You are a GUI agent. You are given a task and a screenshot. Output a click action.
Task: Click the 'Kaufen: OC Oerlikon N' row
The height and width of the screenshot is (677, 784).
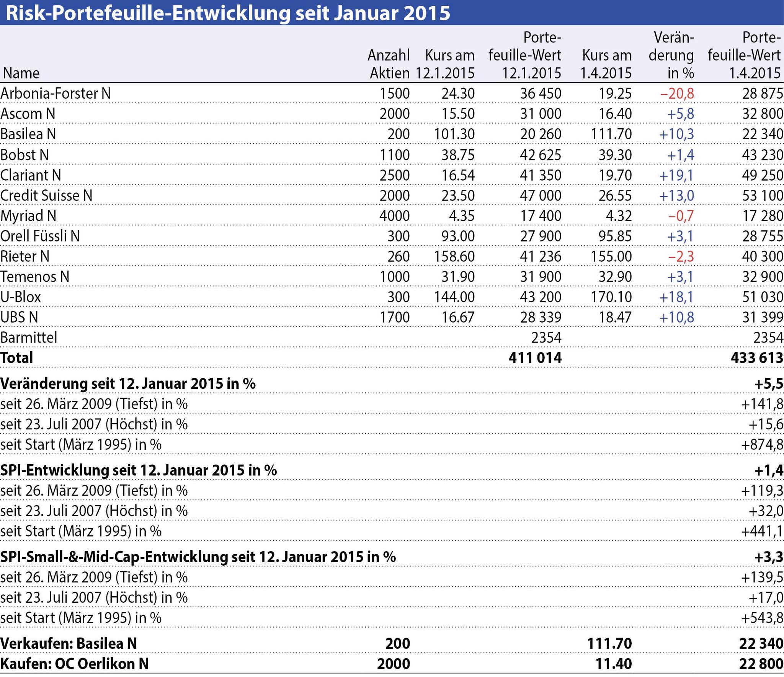pos(75,664)
